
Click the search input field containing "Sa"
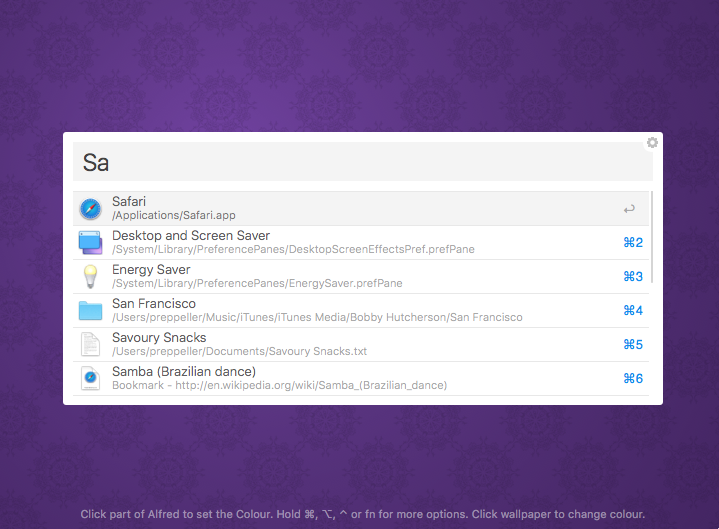pos(360,162)
